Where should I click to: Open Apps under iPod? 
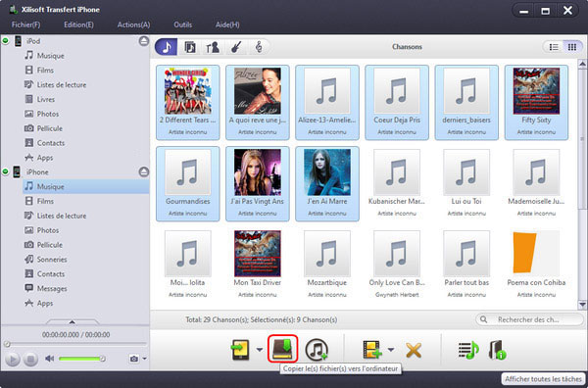click(45, 158)
